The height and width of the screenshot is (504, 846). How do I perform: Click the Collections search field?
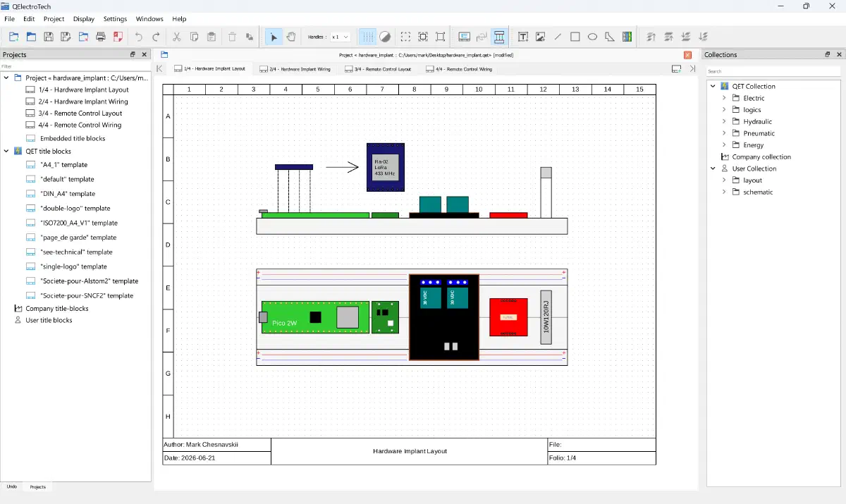773,71
